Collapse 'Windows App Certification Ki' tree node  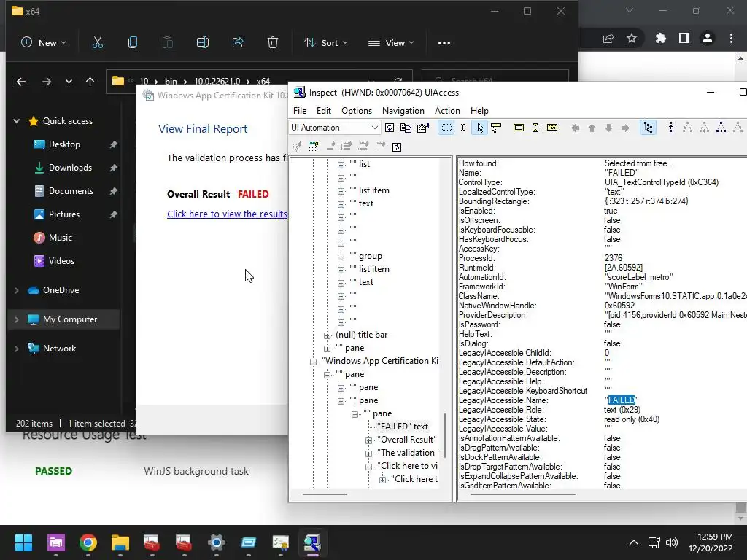click(x=313, y=362)
